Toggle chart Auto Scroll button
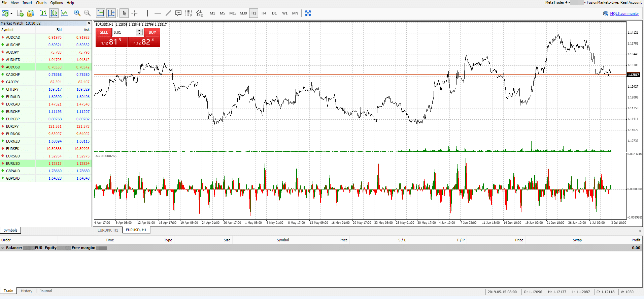The height and width of the screenshot is (299, 644). 101,13
